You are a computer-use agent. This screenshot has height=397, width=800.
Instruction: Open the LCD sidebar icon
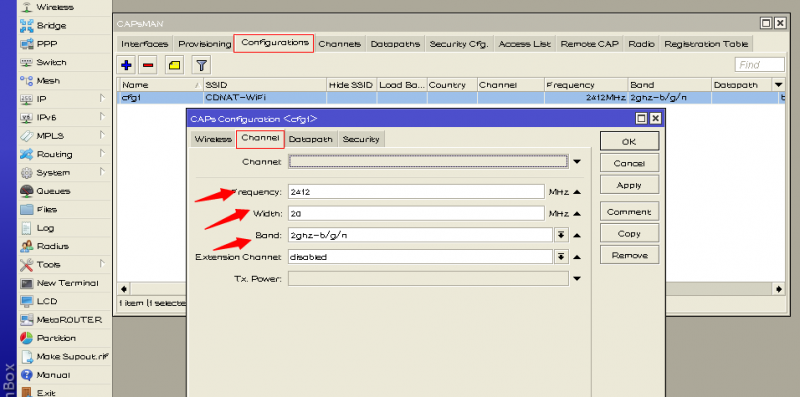coord(27,301)
